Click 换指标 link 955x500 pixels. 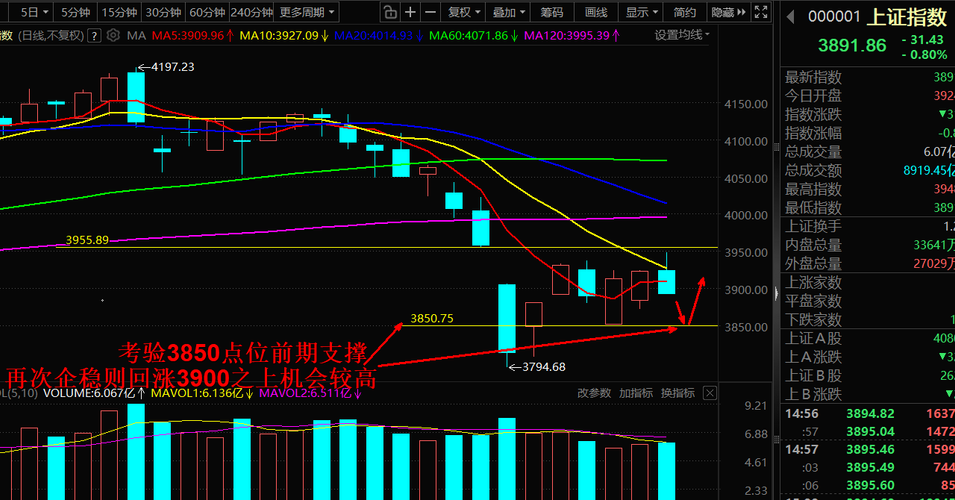678,393
